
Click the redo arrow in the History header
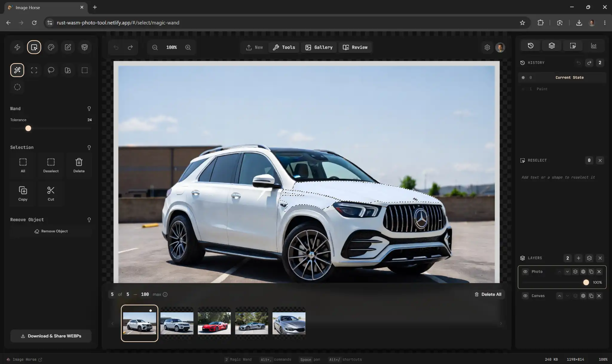coord(589,63)
